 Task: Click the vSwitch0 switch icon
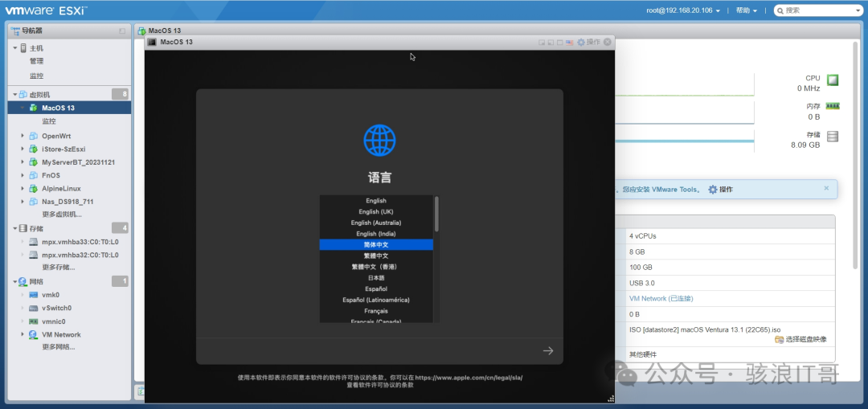point(33,309)
